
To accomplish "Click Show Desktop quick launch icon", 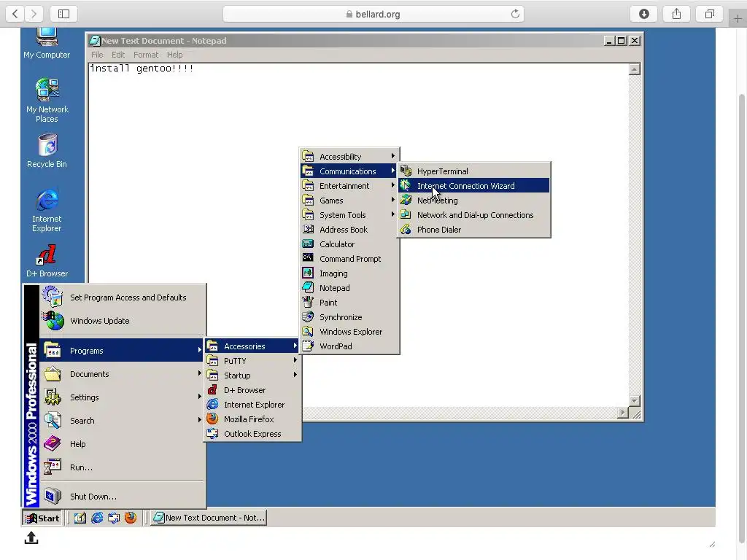I will (80, 518).
